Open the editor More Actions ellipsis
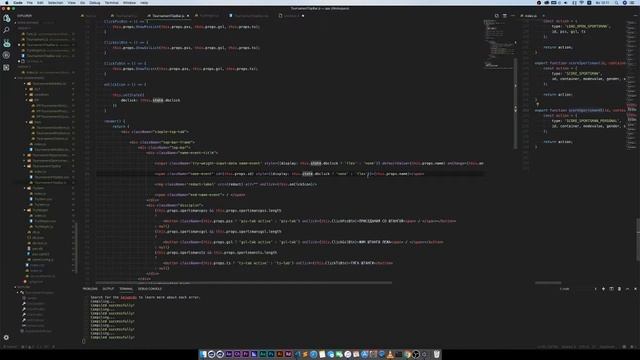This screenshot has width=640, height=360. coord(513,16)
